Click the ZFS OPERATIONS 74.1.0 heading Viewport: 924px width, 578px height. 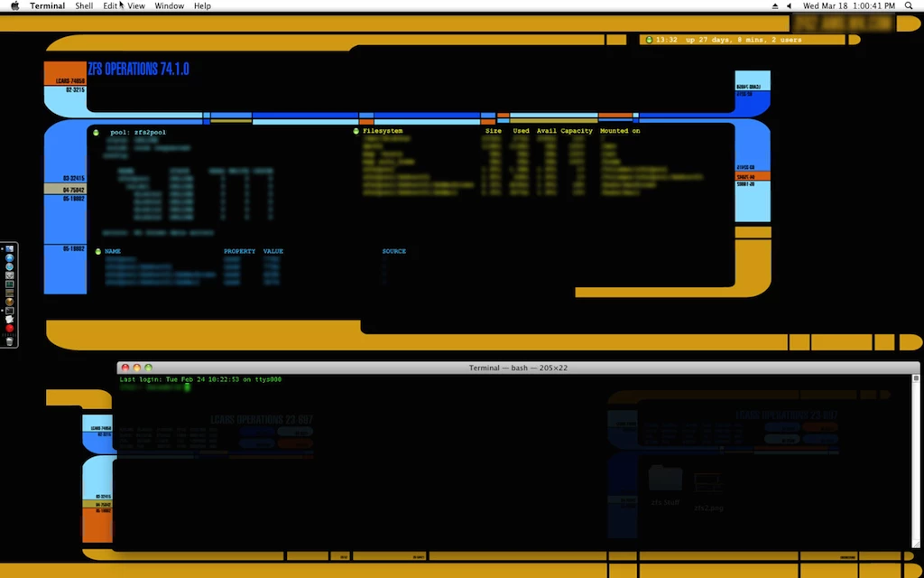coord(138,69)
